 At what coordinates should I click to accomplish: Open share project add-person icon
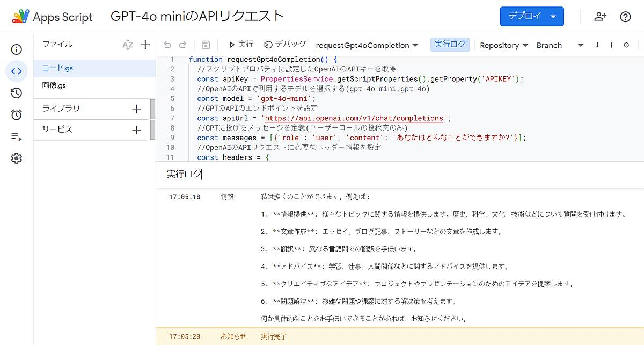[x=601, y=17]
